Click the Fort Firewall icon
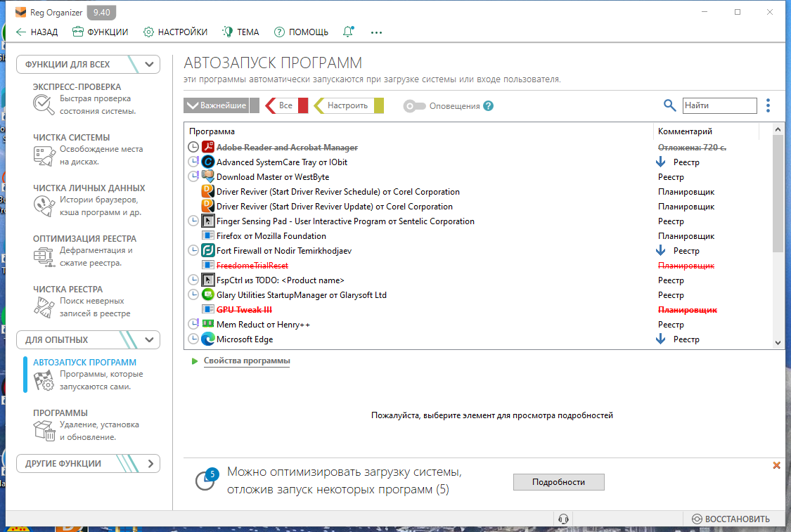This screenshot has height=532, width=791. click(208, 251)
